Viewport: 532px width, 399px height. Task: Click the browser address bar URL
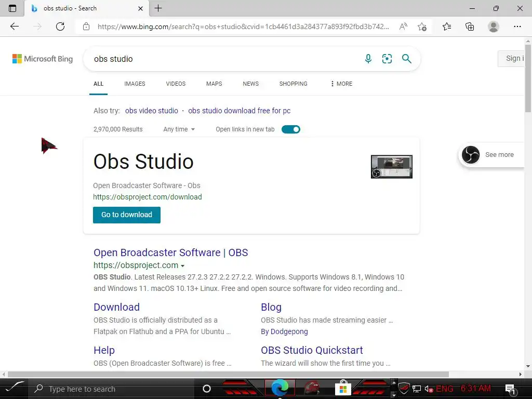(x=243, y=26)
